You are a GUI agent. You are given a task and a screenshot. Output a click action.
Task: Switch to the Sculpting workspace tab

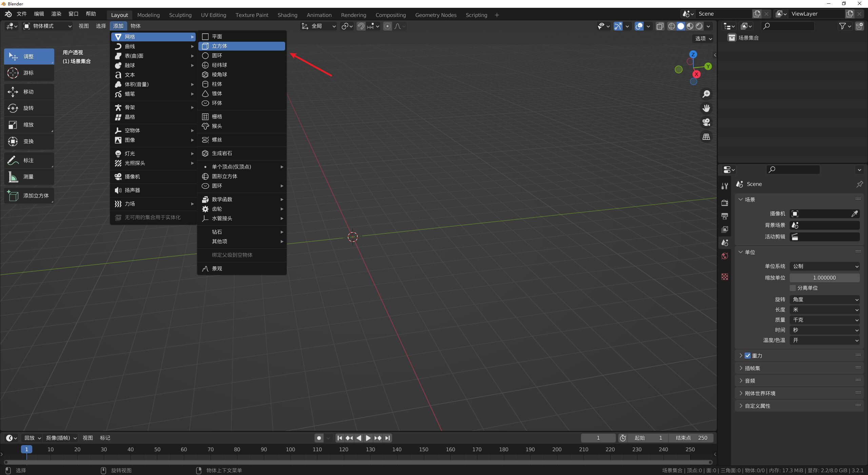pyautogui.click(x=180, y=15)
